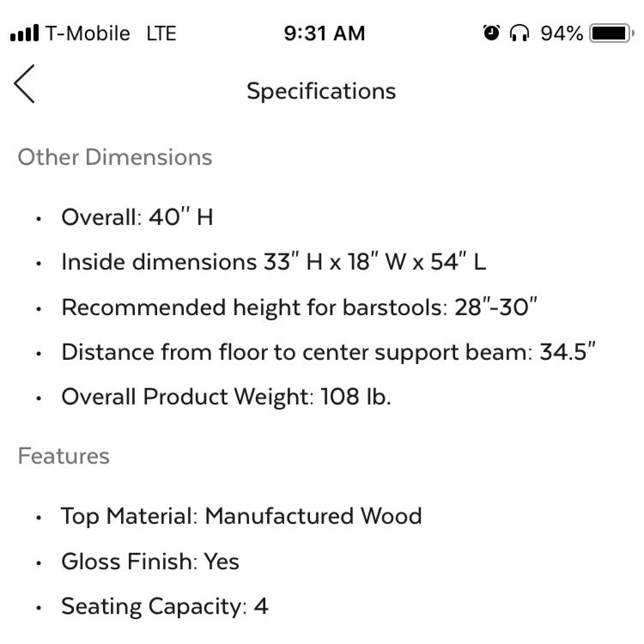Tap the back arrow icon
This screenshot has width=644, height=644.
[24, 84]
